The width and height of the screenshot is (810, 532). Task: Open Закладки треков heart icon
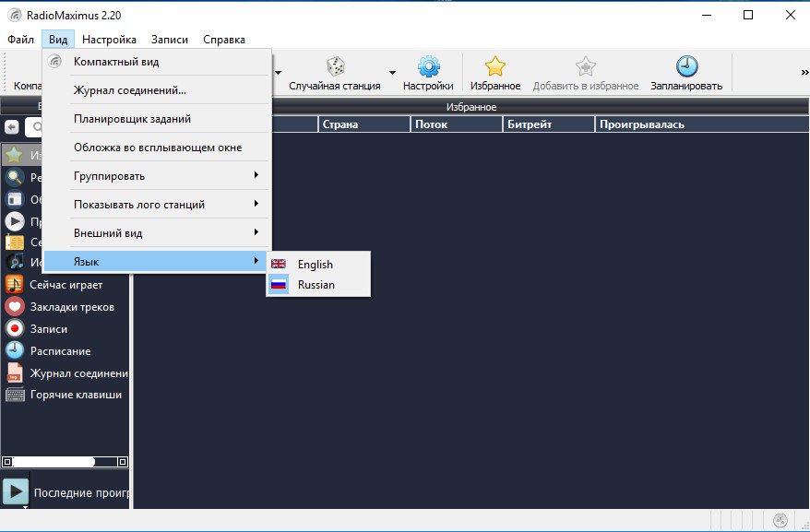15,307
